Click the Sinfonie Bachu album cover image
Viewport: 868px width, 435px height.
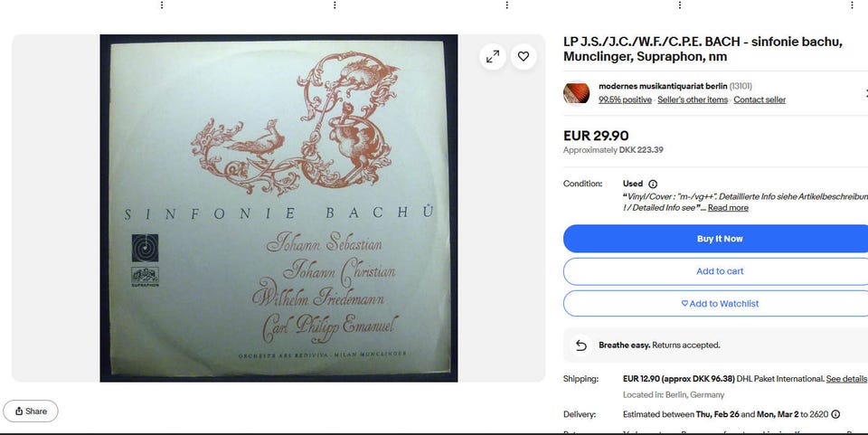pos(278,208)
